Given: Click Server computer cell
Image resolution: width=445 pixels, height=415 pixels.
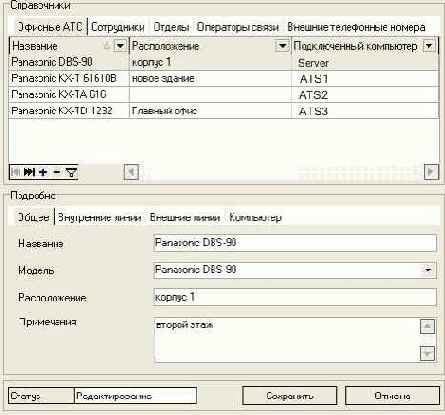Looking at the screenshot, I should tap(365, 63).
